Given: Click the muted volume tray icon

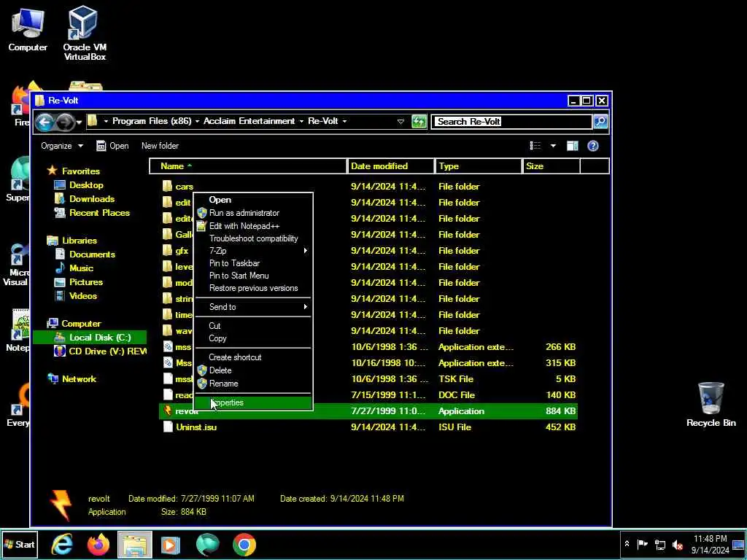Looking at the screenshot, I should click(678, 545).
